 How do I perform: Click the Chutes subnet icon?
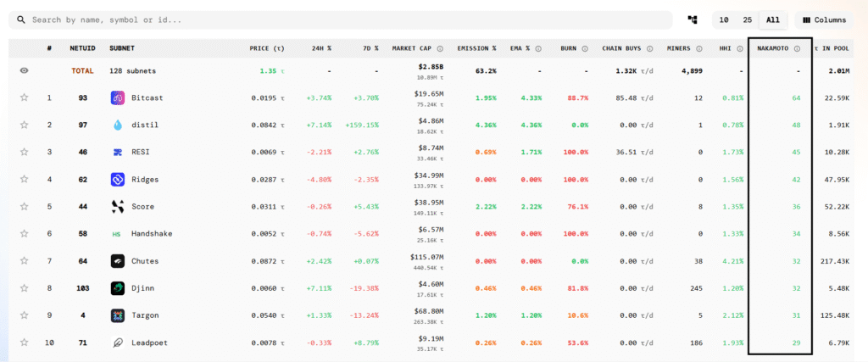tap(118, 261)
